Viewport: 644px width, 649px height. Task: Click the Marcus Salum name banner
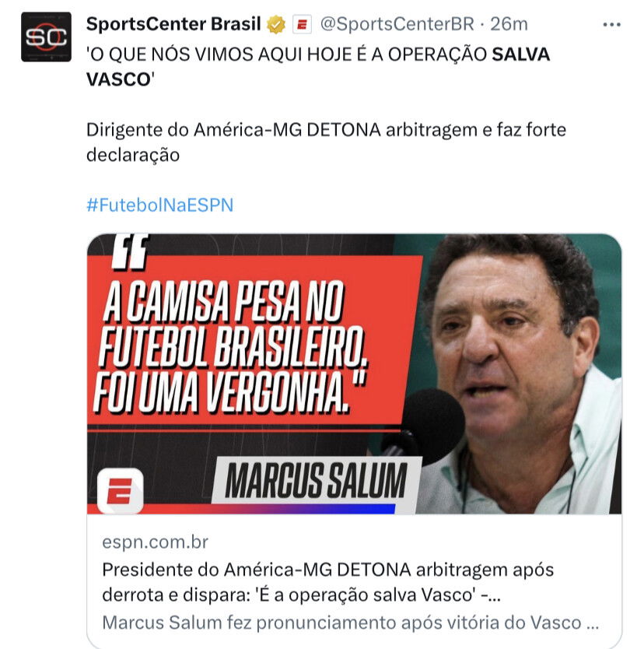pyautogui.click(x=317, y=480)
